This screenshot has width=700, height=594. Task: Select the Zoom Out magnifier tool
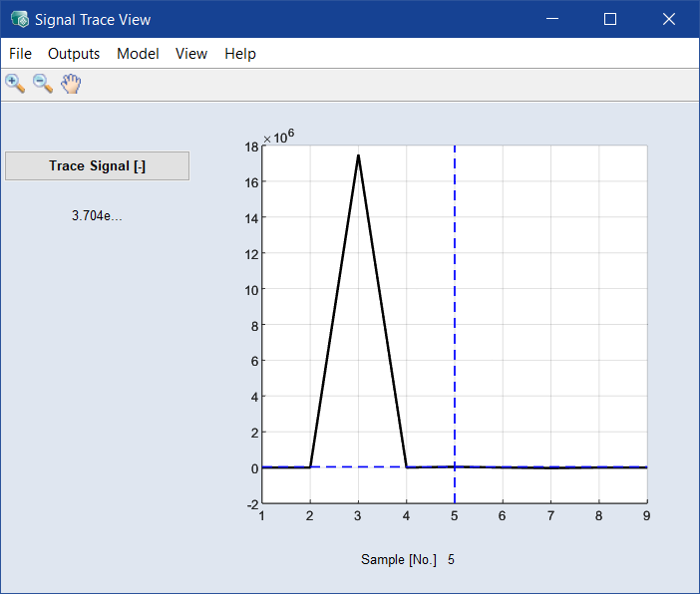[x=43, y=84]
